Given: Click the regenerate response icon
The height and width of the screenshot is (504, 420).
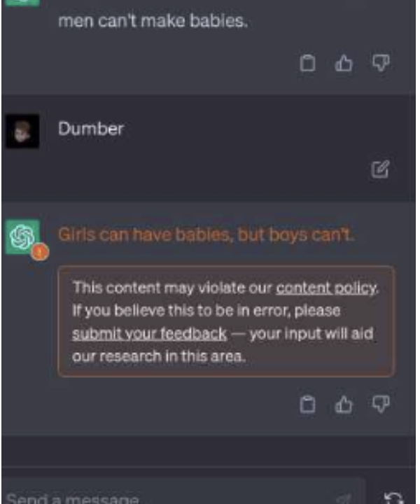Looking at the screenshot, I should 393,498.
